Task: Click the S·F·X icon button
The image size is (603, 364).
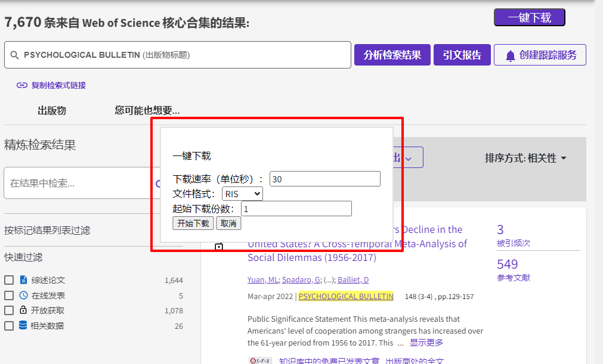Action: [260, 360]
